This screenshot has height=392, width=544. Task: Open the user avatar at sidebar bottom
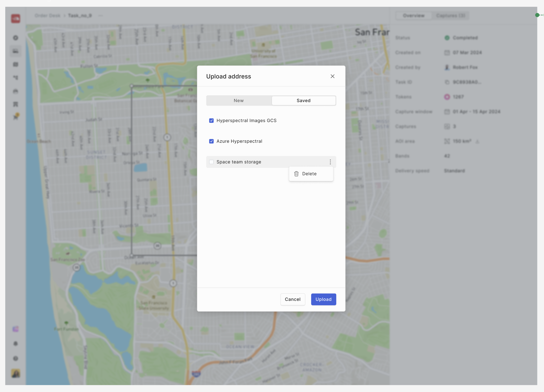[15, 373]
